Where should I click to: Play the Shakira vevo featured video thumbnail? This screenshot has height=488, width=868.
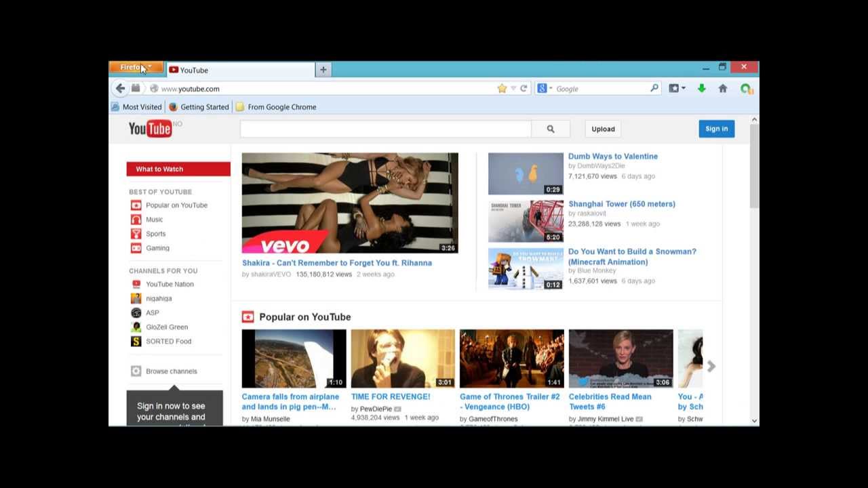tap(350, 203)
